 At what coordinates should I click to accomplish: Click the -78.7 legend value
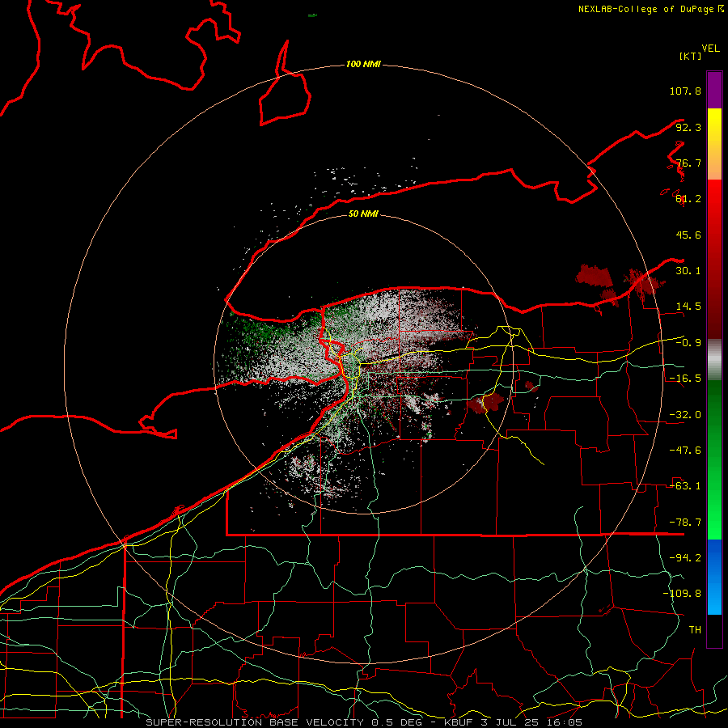click(x=685, y=523)
